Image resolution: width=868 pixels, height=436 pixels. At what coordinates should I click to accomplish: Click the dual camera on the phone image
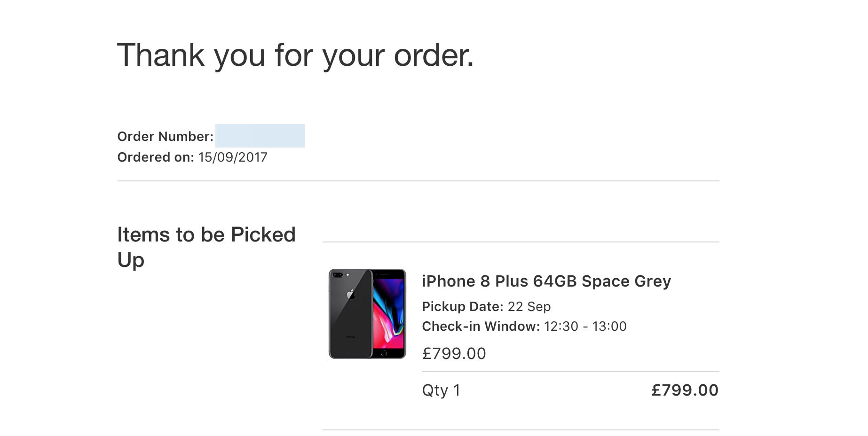click(x=338, y=274)
